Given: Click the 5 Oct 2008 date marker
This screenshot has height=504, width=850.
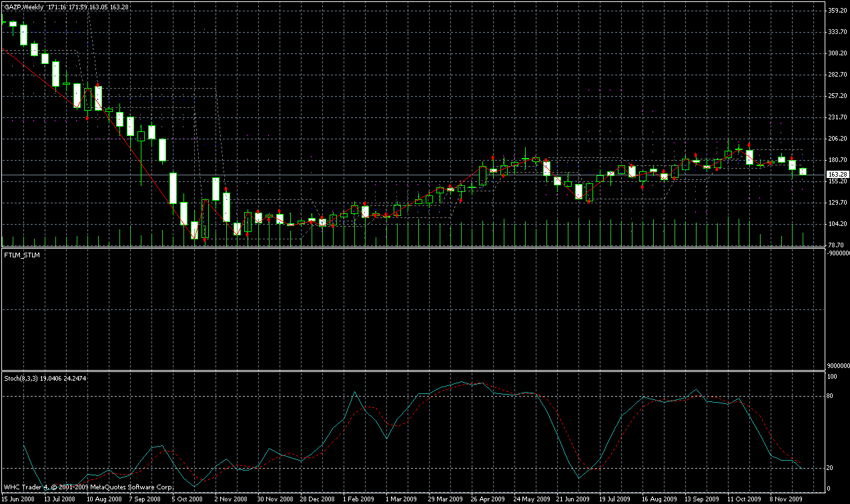Looking at the screenshot, I should click(187, 499).
